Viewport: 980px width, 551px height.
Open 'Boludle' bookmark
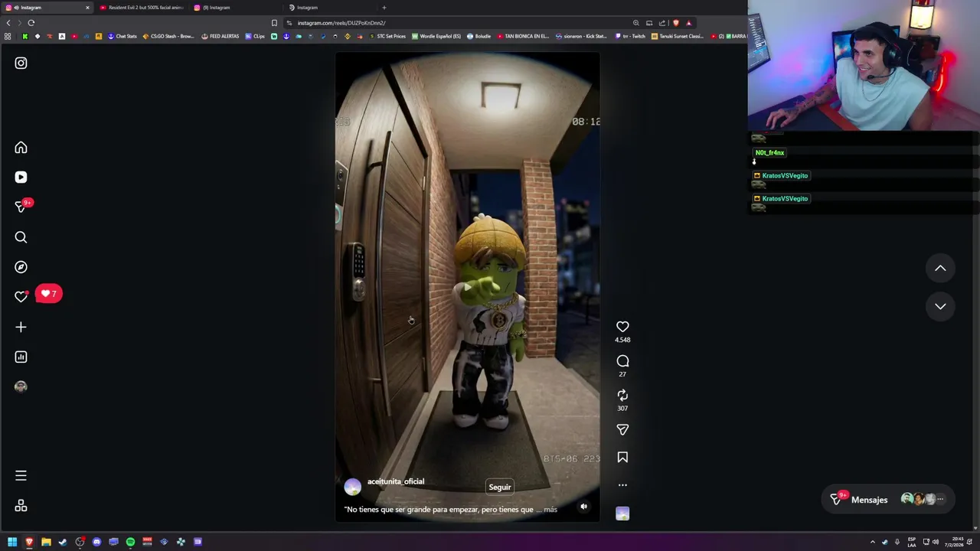tap(479, 36)
